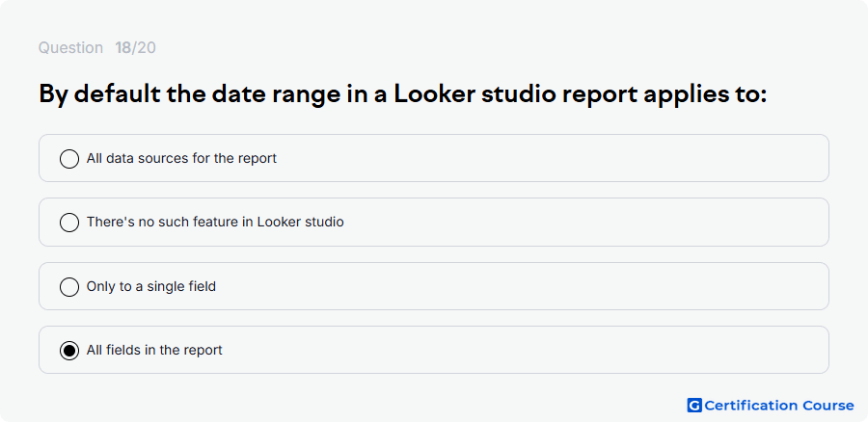Click the G logo icon beside Certification Course
Image resolution: width=868 pixels, height=422 pixels.
coord(694,406)
